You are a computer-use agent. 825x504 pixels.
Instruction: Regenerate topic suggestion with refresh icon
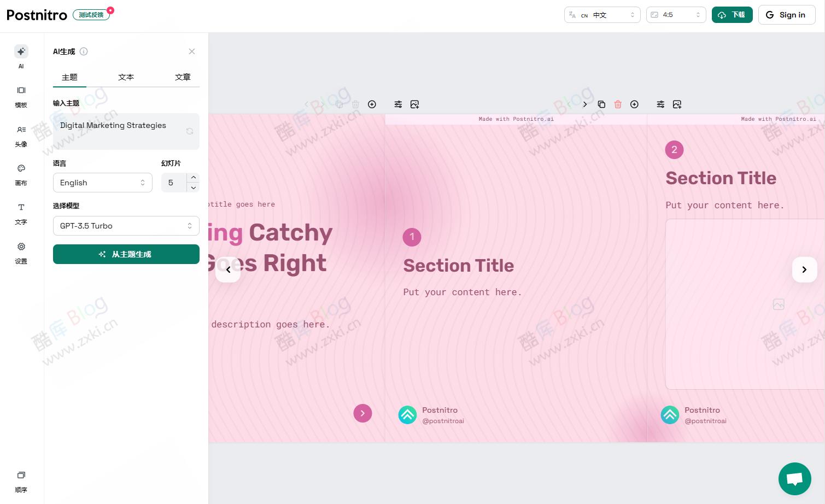(189, 131)
